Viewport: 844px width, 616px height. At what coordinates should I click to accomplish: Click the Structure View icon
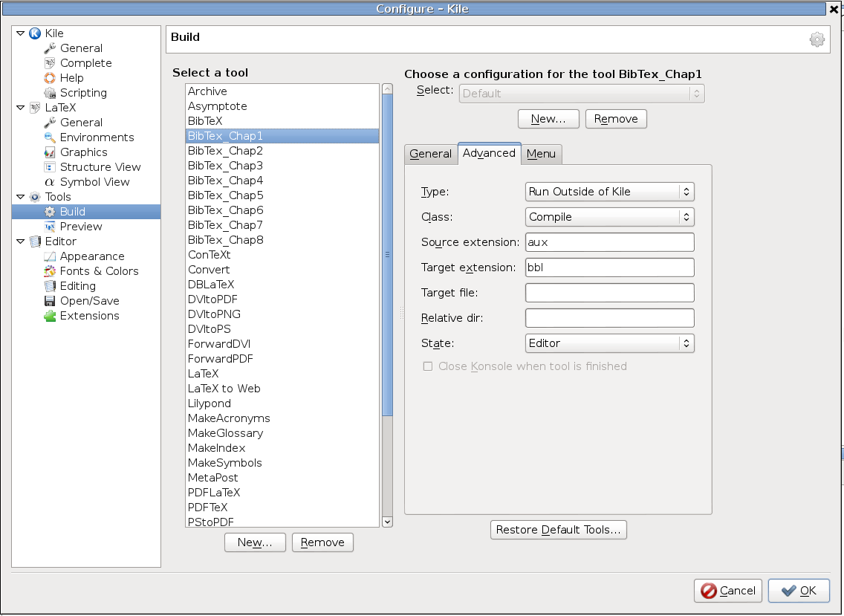(50, 167)
